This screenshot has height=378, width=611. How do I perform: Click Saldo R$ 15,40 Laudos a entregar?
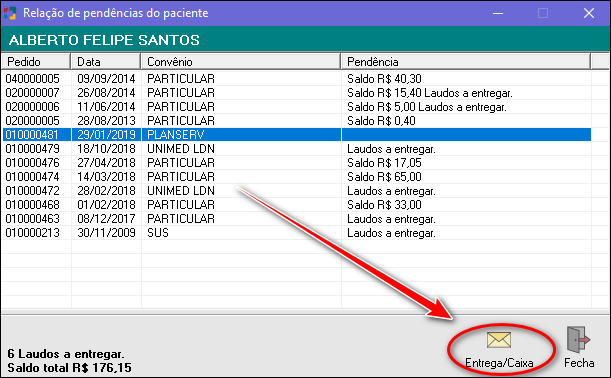pos(429,93)
